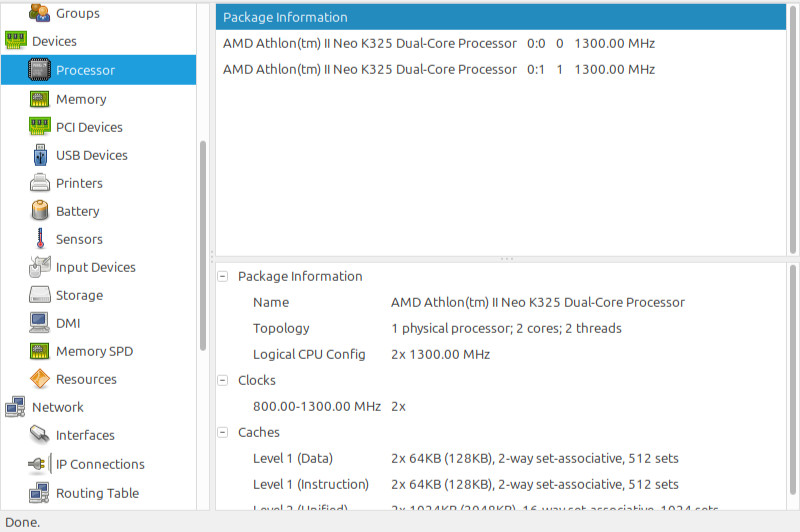Click the Level 1 (Data) cache value

pyautogui.click(x=535, y=459)
